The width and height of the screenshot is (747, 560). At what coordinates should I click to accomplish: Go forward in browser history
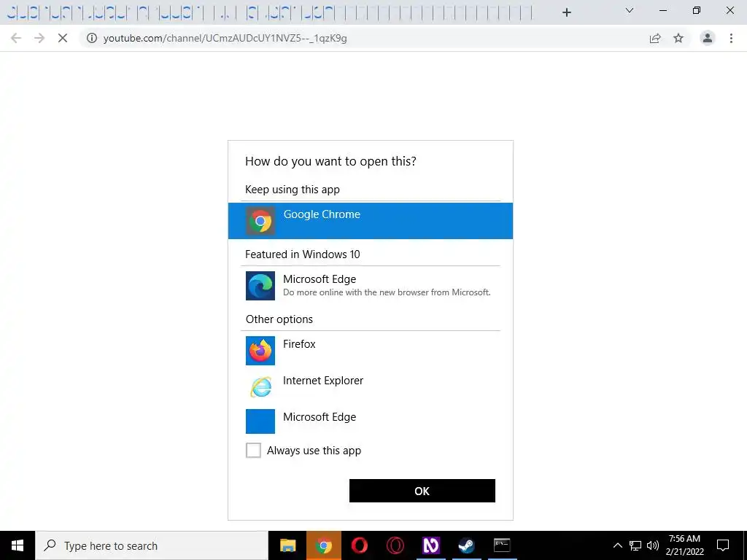39,38
